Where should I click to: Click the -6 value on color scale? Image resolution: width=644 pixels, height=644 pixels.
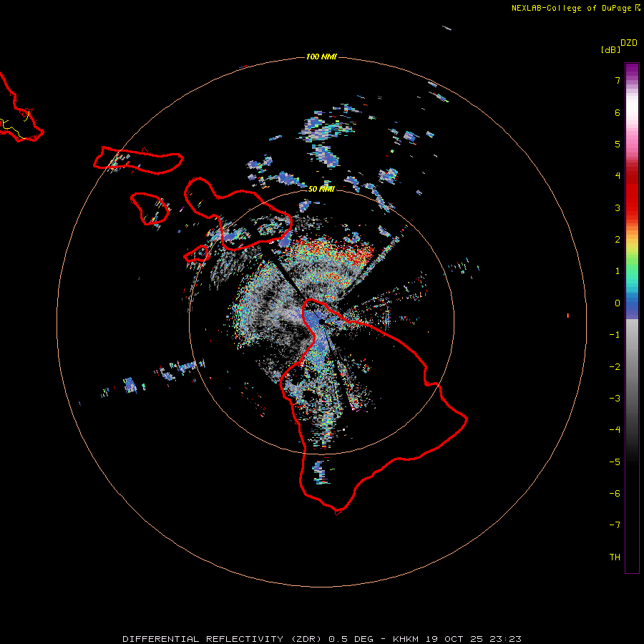click(x=615, y=494)
